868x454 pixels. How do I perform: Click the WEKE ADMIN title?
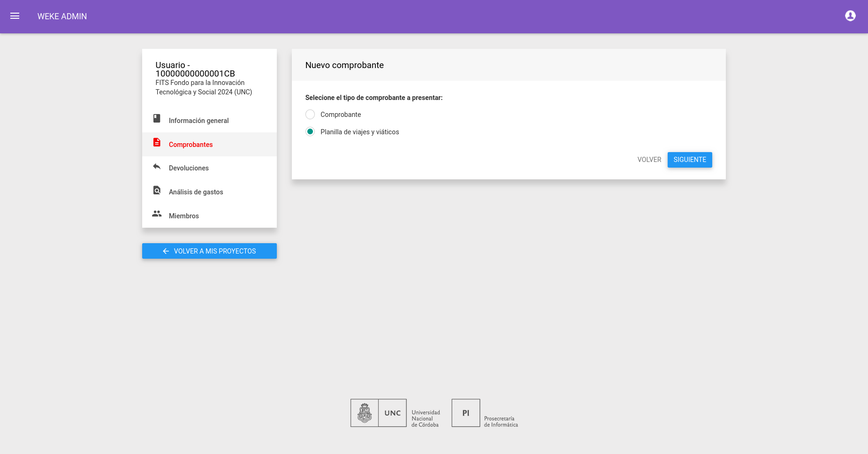62,16
